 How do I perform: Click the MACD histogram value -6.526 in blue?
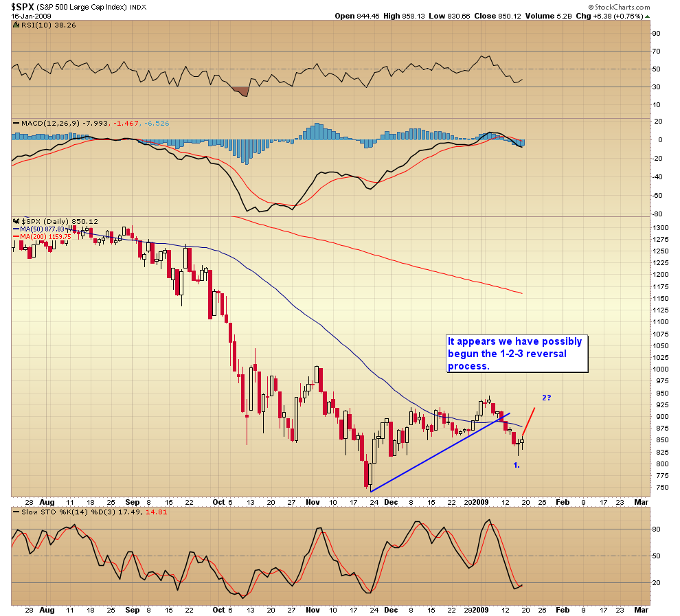point(157,123)
